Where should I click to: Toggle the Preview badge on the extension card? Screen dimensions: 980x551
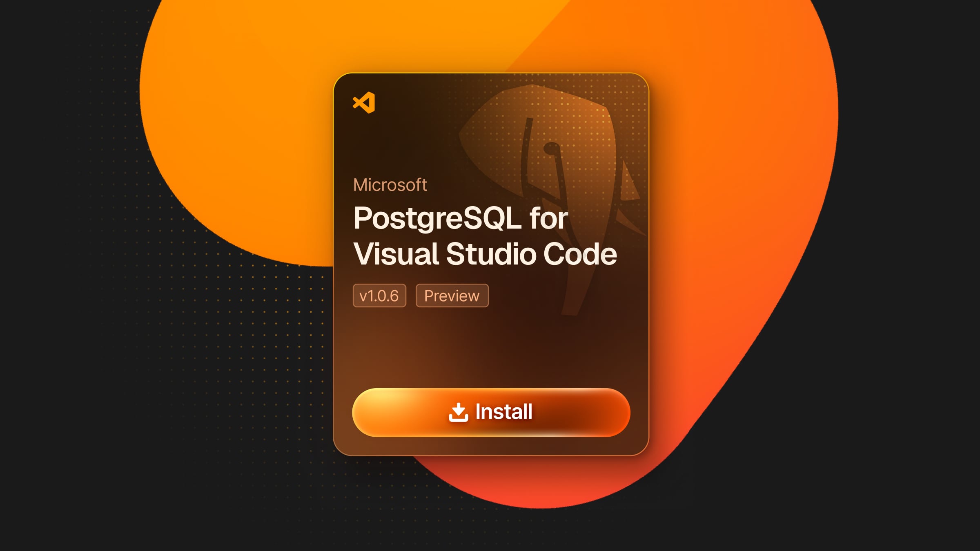[452, 296]
